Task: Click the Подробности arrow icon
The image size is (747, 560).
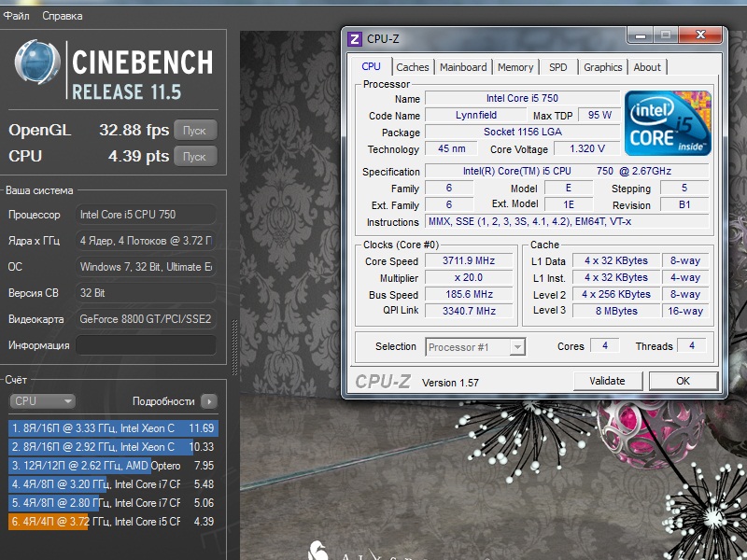Action: 209,401
